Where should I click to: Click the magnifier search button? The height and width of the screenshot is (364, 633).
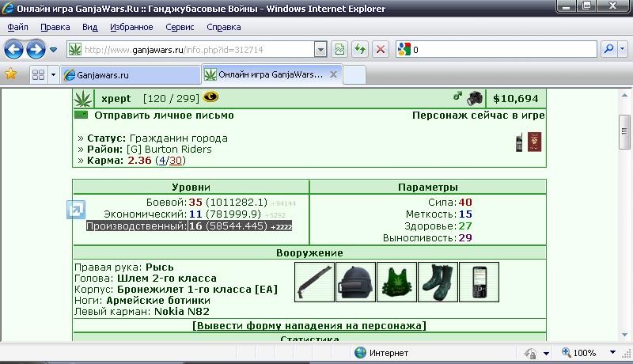[608, 49]
